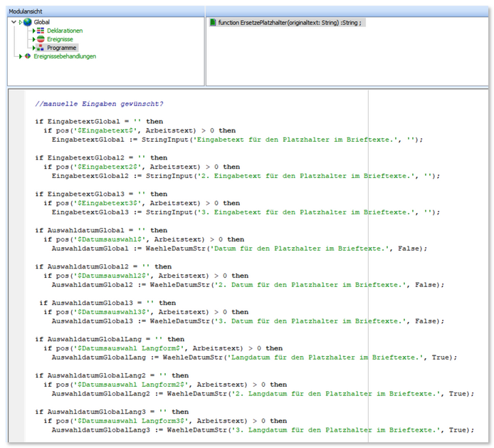Expand the Ereignisse node arrow
This screenshot has width=494, height=448.
(x=34, y=39)
